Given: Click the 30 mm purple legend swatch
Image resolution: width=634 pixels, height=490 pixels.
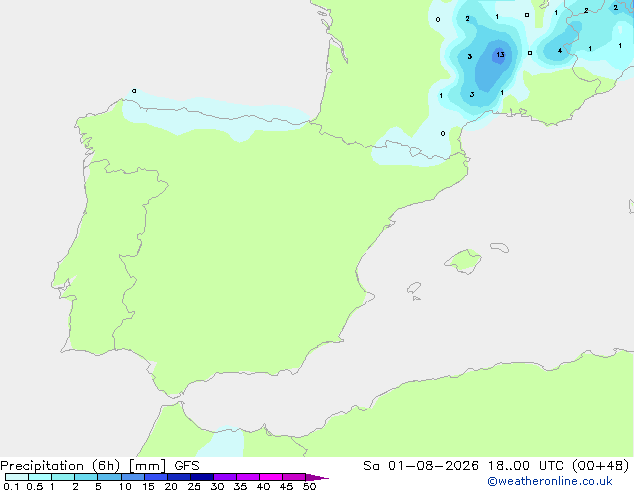Looking at the screenshot, I should click(x=225, y=477).
